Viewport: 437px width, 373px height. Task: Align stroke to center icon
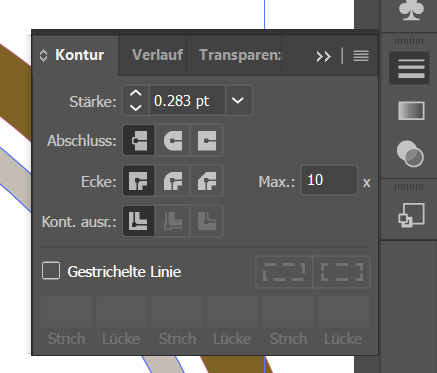(x=139, y=221)
